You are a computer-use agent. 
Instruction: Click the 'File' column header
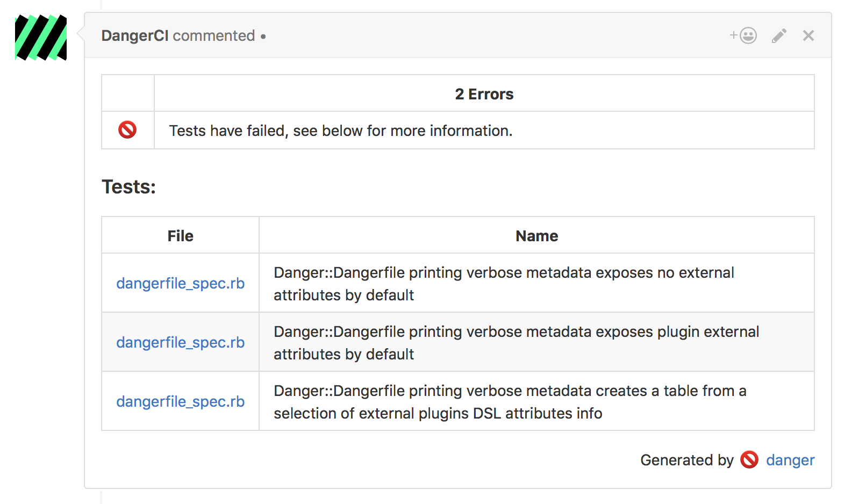[181, 236]
